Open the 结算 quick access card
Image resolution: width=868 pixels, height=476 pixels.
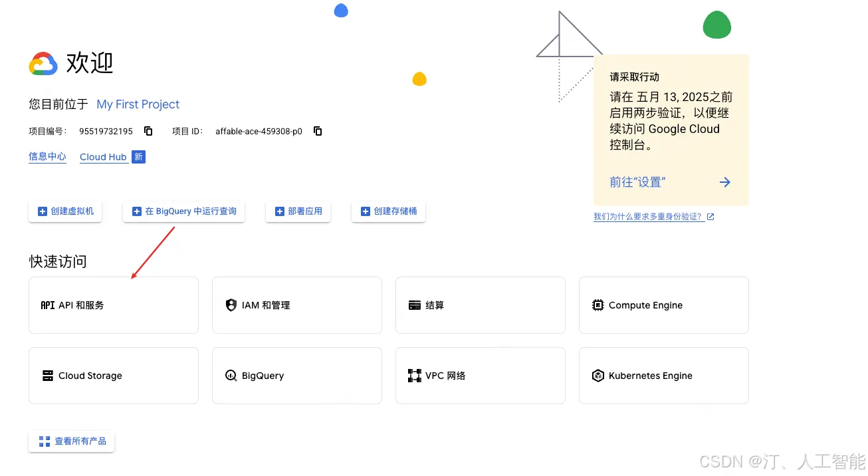tap(481, 305)
